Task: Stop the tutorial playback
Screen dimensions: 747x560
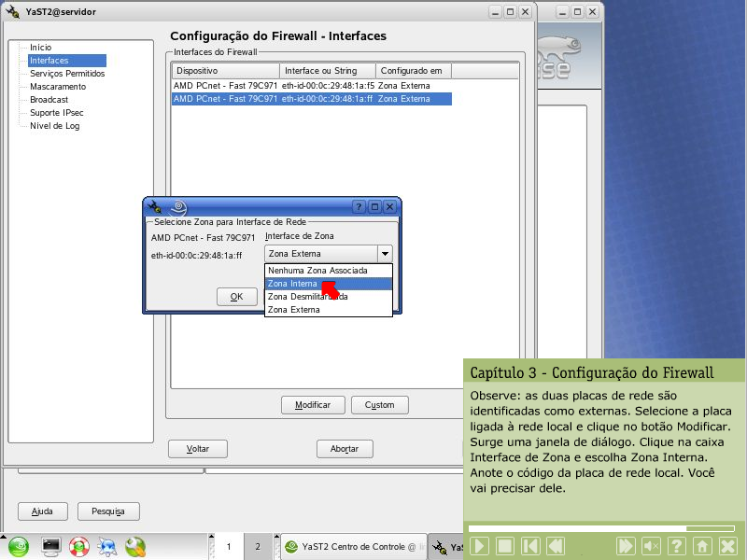Action: click(504, 546)
